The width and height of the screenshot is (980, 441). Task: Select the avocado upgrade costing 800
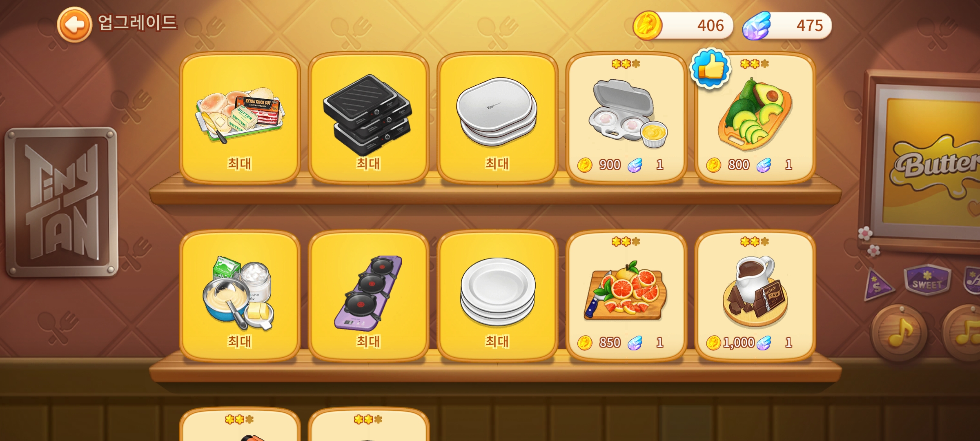click(x=755, y=118)
